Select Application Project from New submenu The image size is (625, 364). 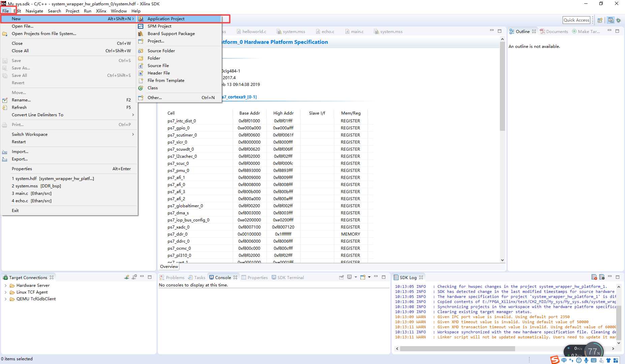(179, 19)
